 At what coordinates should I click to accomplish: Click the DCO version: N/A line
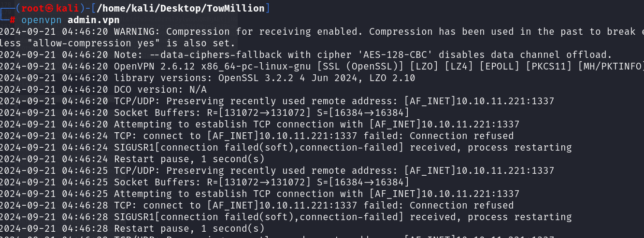(x=103, y=90)
